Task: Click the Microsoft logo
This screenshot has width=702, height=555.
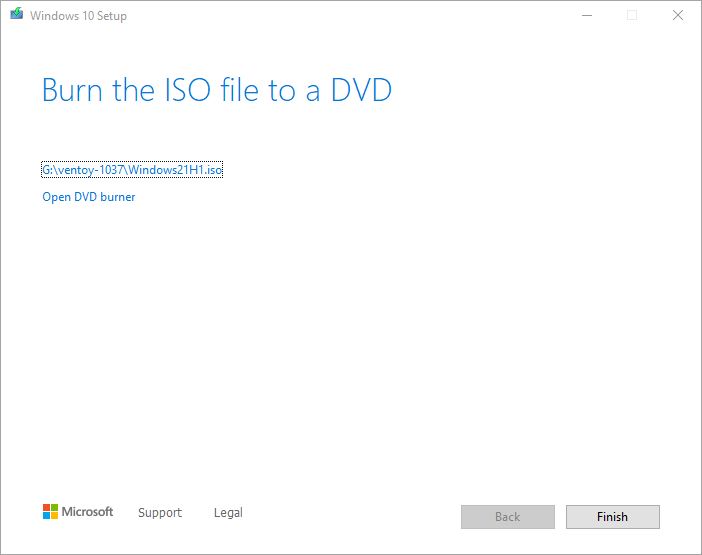Action: (x=78, y=512)
